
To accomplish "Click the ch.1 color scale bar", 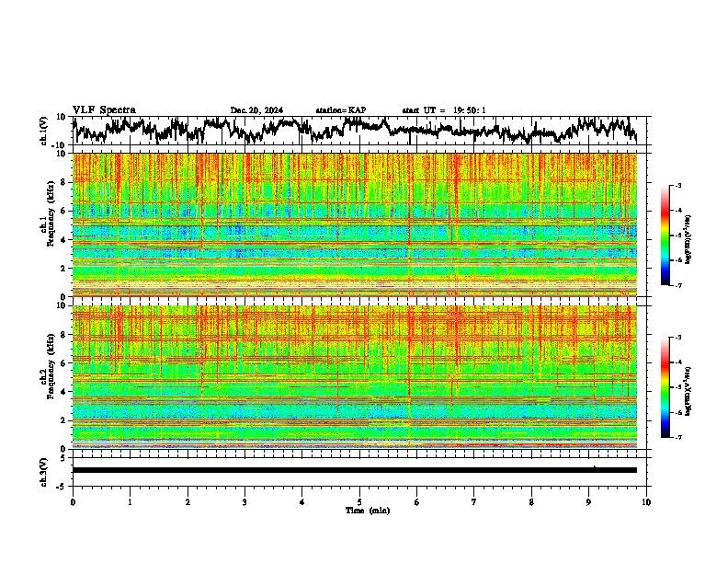I will [665, 236].
